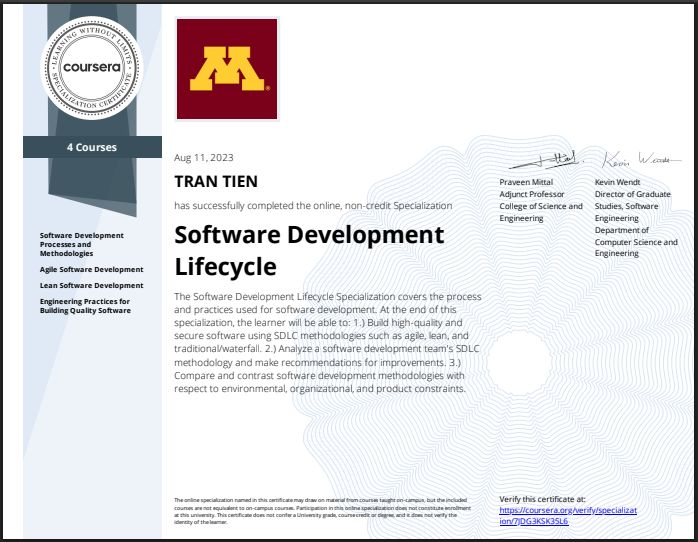Select the learner name 'TRAN TIEN'
The image size is (698, 542).
(x=216, y=182)
